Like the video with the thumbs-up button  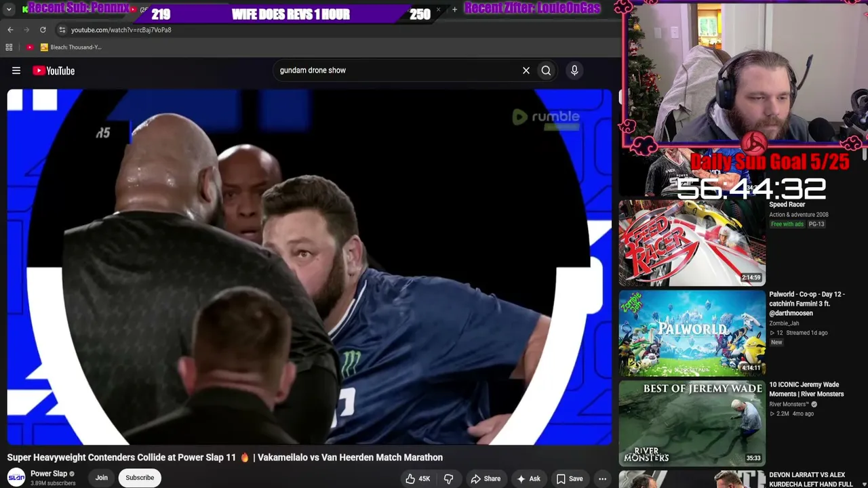(418, 479)
